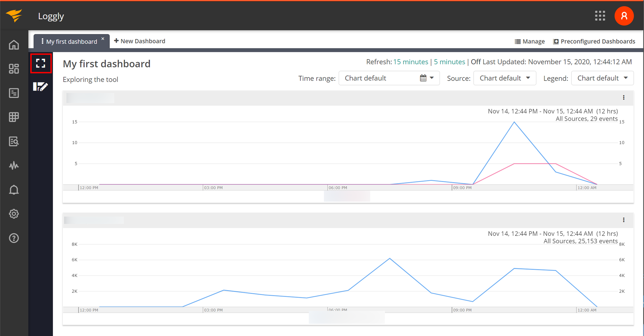The image size is (644, 336).
Task: Open the Settings gear in the sidebar
Action: point(14,214)
